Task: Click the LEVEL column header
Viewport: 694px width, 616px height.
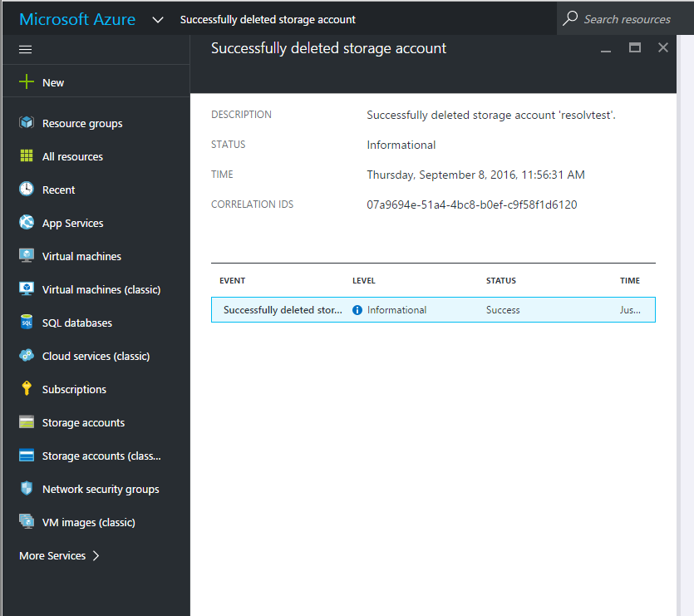Action: (x=364, y=281)
